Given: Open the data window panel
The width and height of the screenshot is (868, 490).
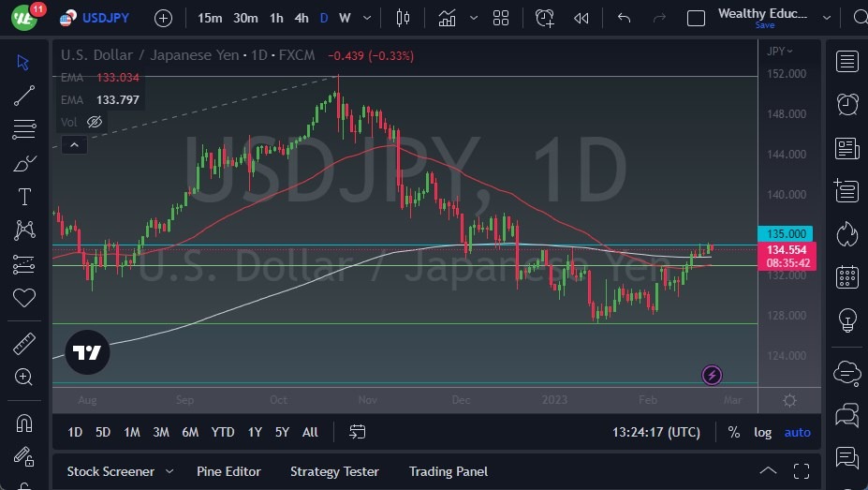Looking at the screenshot, I should click(x=847, y=191).
